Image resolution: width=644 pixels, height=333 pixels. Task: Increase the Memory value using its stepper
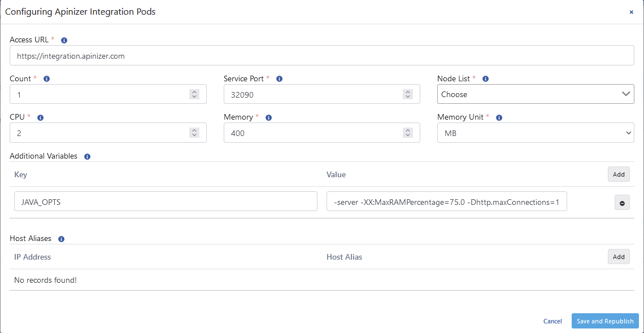(x=408, y=130)
